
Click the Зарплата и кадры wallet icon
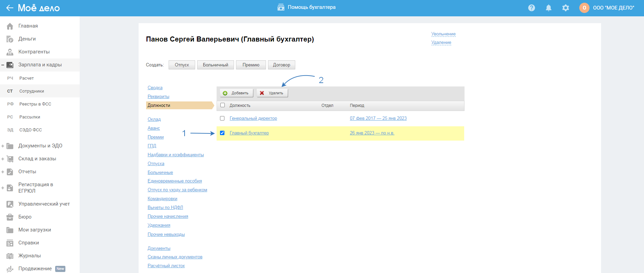click(10, 65)
